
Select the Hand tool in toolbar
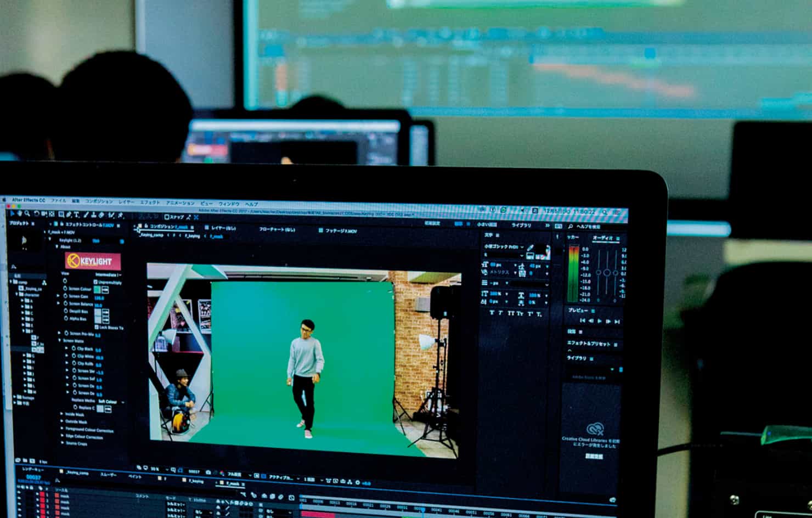point(20,213)
